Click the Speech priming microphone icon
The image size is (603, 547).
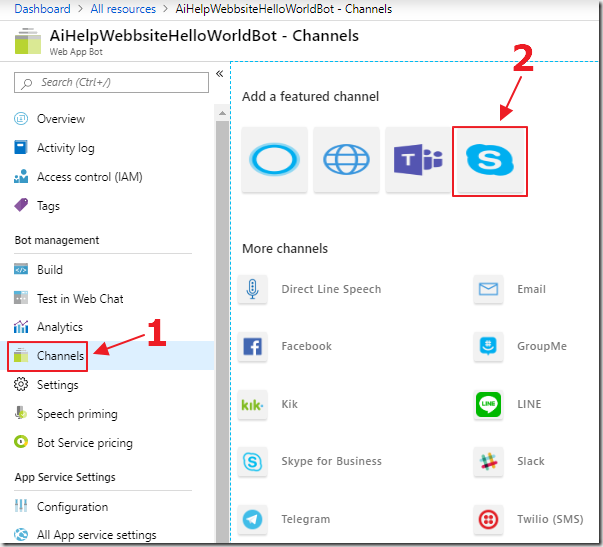pos(21,413)
